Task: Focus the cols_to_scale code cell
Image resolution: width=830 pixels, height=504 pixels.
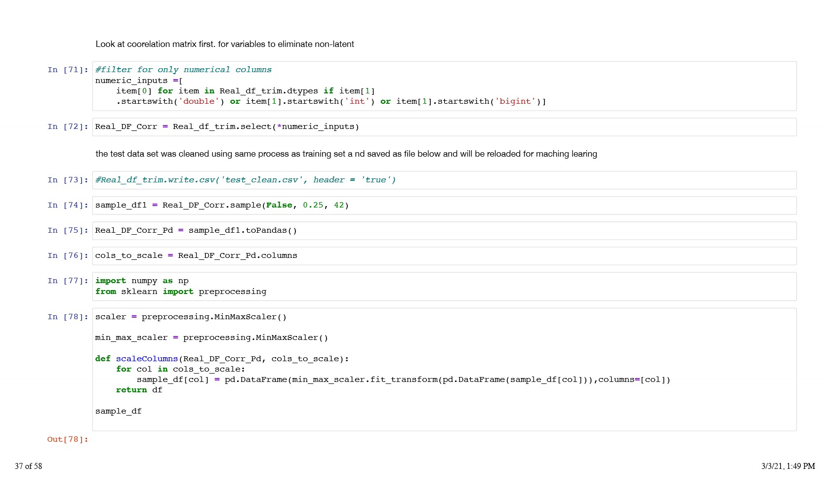Action: point(444,256)
